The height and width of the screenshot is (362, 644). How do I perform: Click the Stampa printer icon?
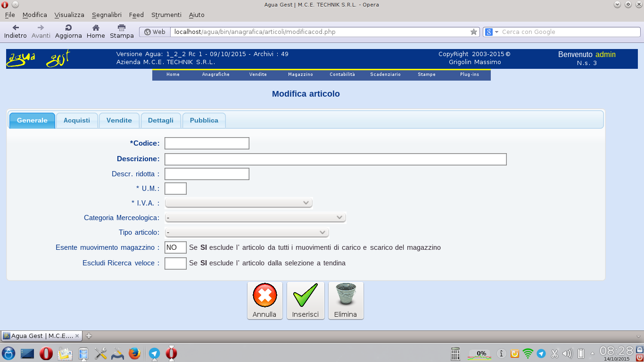[x=121, y=27]
